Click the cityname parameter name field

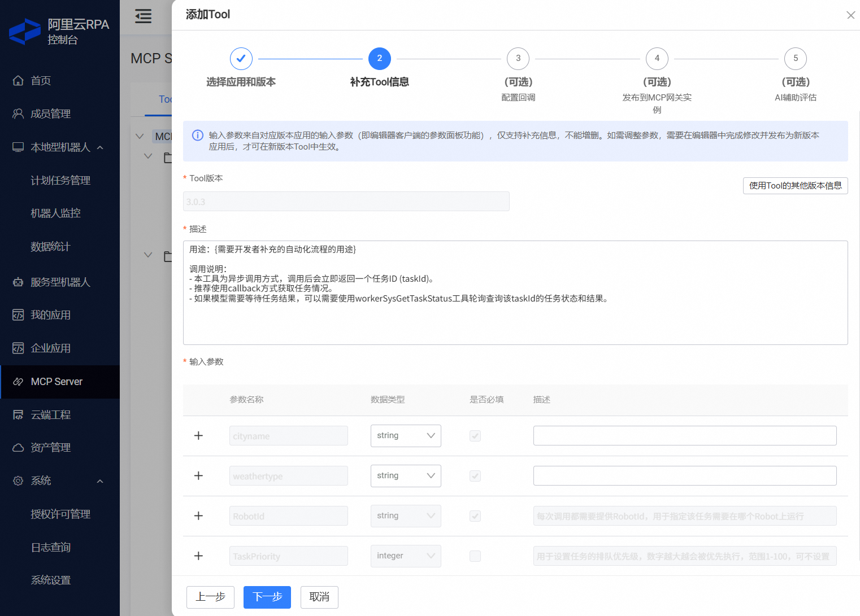(289, 436)
